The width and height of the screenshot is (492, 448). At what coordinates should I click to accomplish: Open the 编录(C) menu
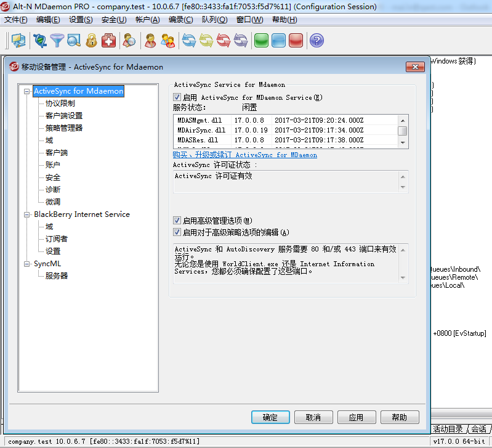click(181, 20)
